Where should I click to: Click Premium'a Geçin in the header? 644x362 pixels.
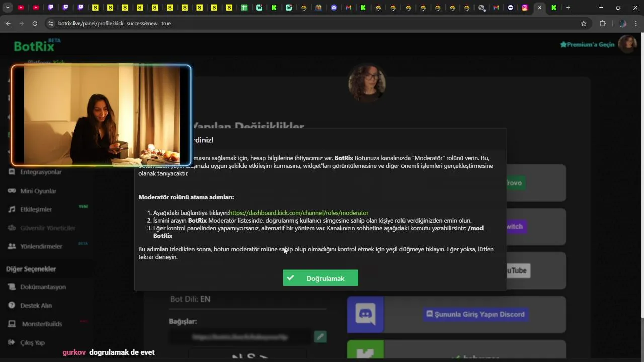click(587, 44)
